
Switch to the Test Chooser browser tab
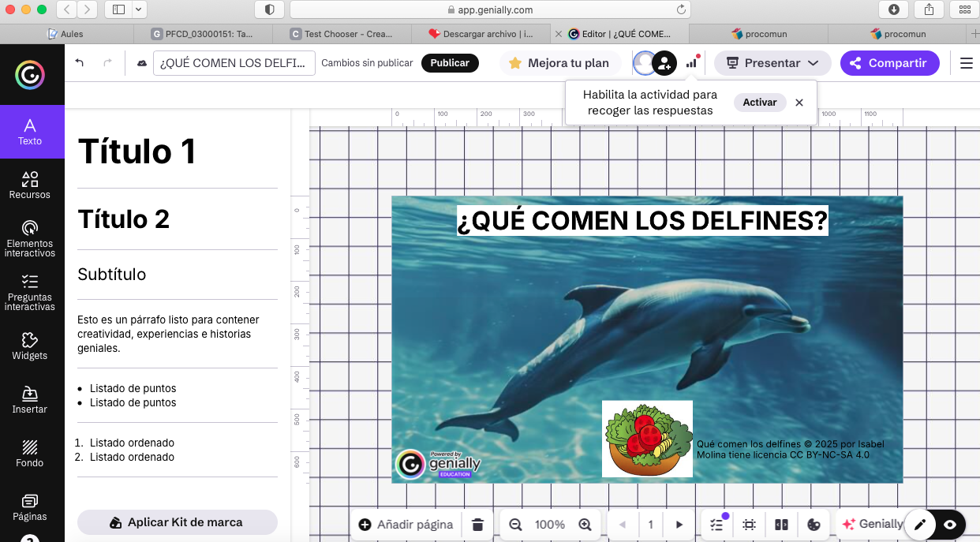tap(342, 34)
